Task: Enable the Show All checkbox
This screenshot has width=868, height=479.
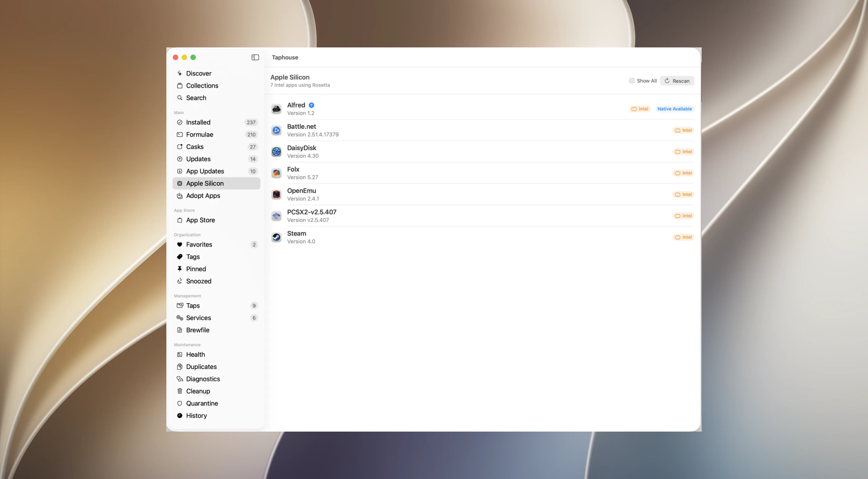Action: click(x=632, y=81)
